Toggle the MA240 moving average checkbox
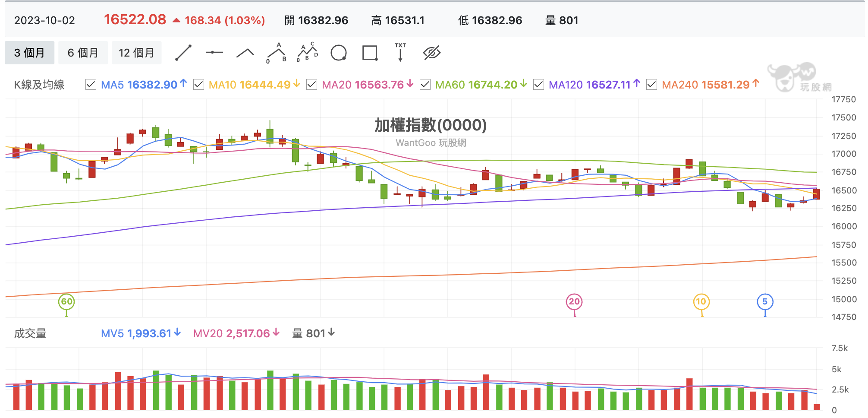 click(x=651, y=85)
